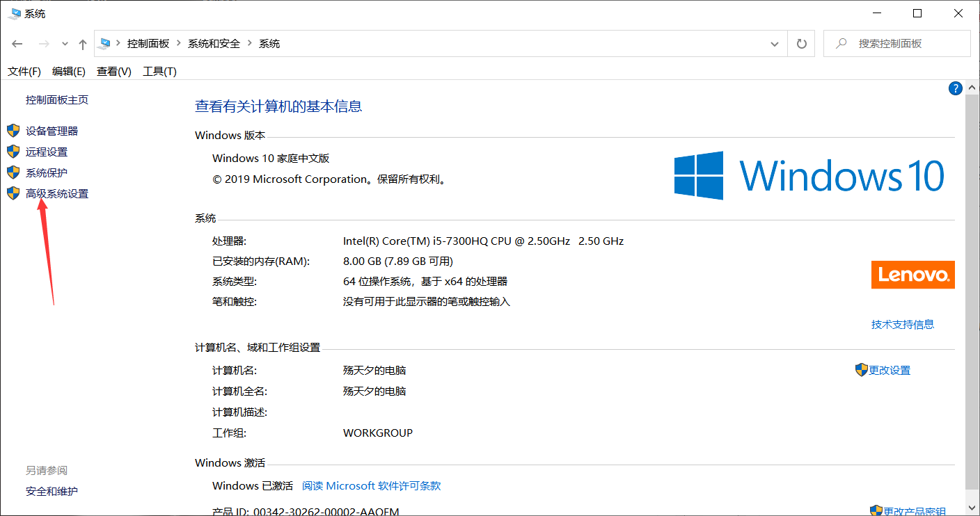The height and width of the screenshot is (516, 980).
Task: Open 系统保护 link
Action: tap(47, 172)
